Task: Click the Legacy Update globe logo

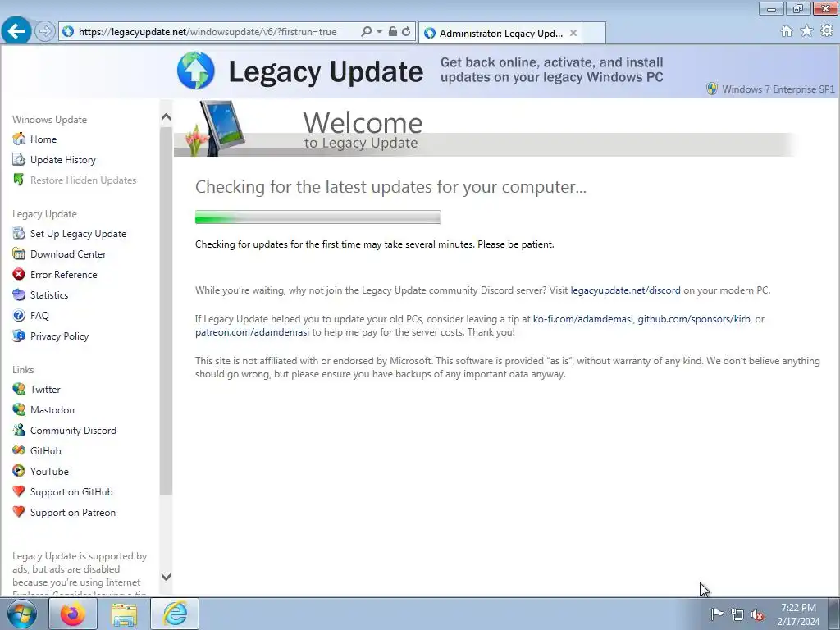Action: [x=196, y=71]
